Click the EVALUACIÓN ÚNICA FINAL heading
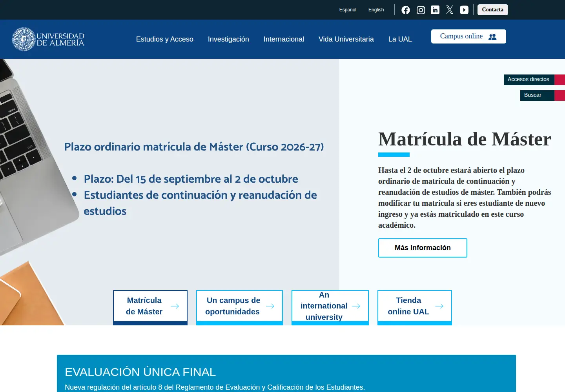565x392 pixels. 140,372
